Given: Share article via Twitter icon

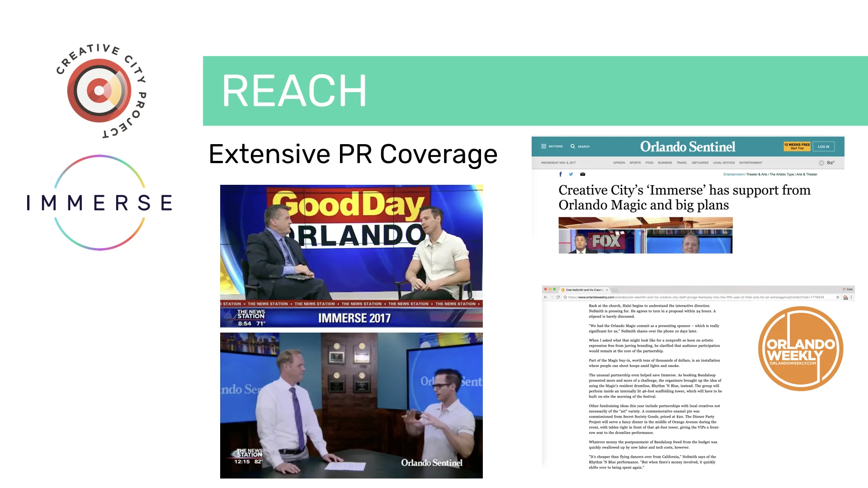Looking at the screenshot, I should (571, 174).
